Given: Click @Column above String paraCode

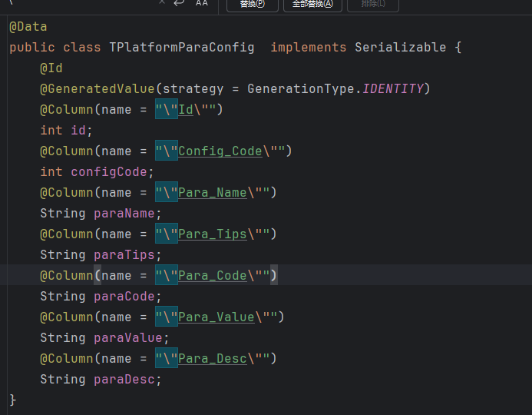Looking at the screenshot, I should coord(67,275).
